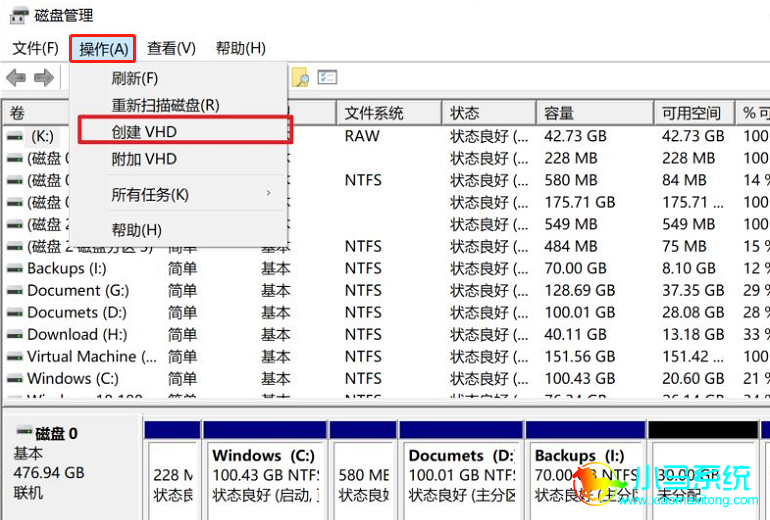Click the 128.69 GB capacity cell
The image size is (770, 520).
click(x=579, y=291)
